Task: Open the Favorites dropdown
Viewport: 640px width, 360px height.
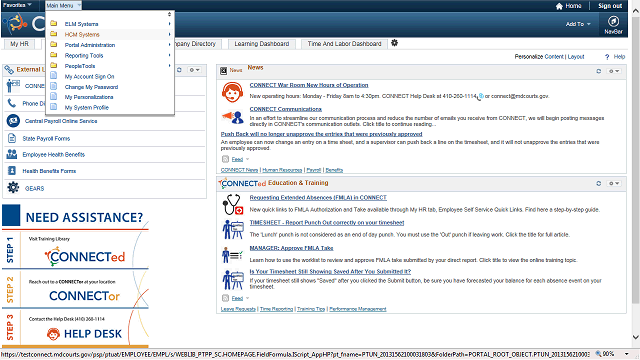Action: pos(17,5)
